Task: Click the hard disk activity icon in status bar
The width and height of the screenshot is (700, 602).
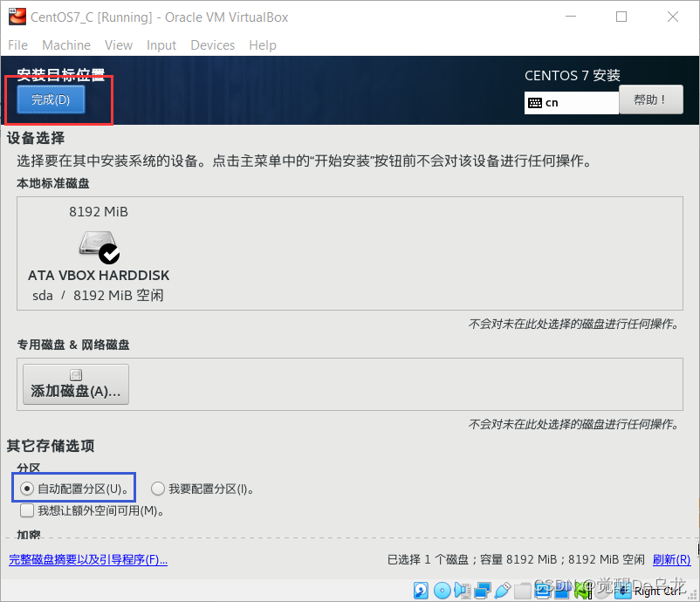Action: [421, 591]
